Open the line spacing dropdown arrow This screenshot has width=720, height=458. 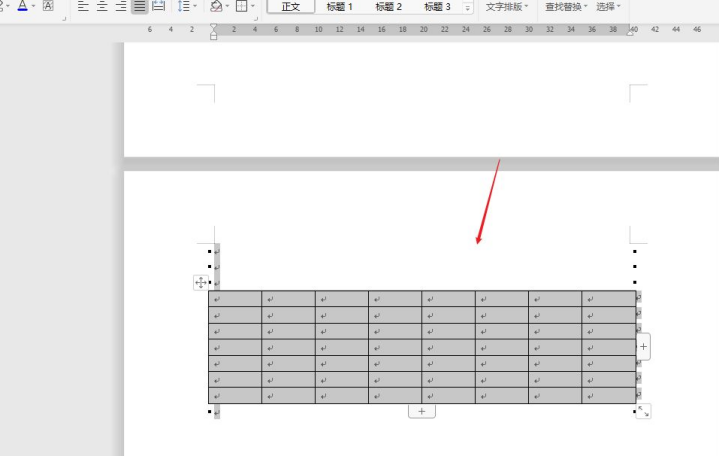tap(195, 6)
